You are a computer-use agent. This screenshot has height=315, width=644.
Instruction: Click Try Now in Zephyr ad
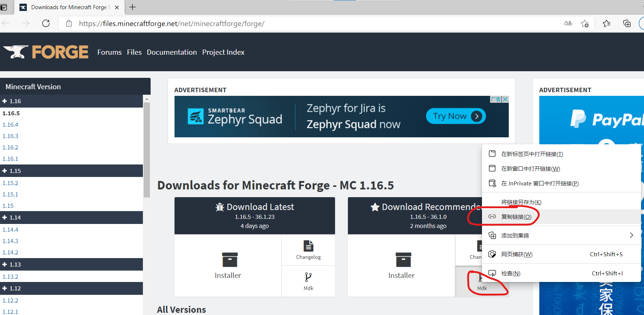click(456, 116)
